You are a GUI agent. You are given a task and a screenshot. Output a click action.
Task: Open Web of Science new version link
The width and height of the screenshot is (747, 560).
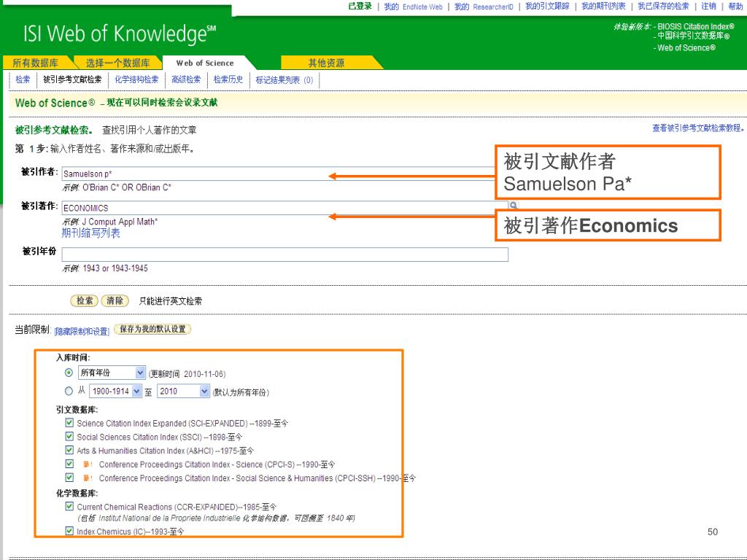click(x=686, y=47)
